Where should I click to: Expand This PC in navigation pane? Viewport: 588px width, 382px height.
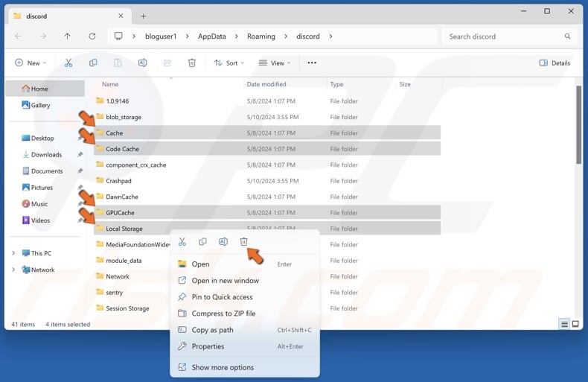[x=13, y=253]
